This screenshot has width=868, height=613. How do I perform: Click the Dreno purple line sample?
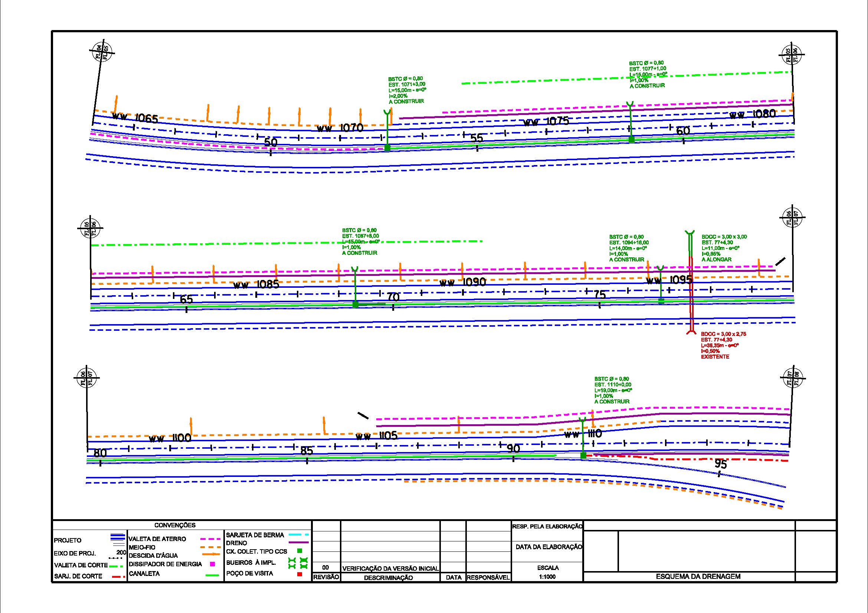299,543
